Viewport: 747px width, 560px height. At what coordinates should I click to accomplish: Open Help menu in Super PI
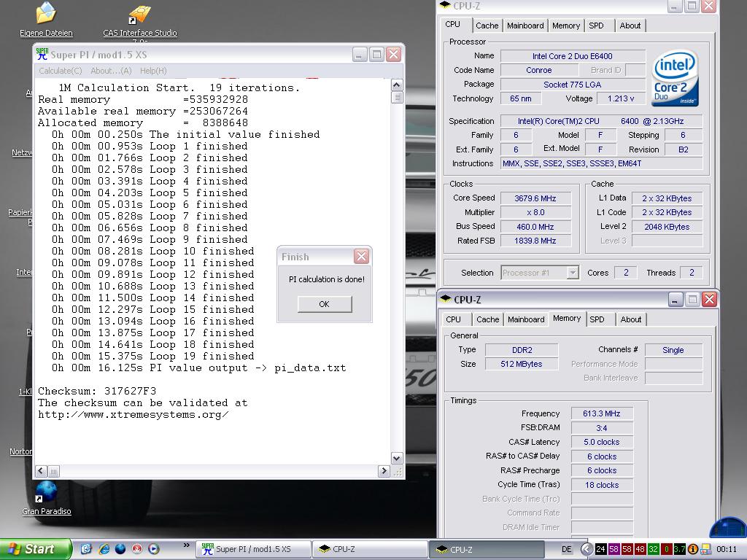point(153,71)
